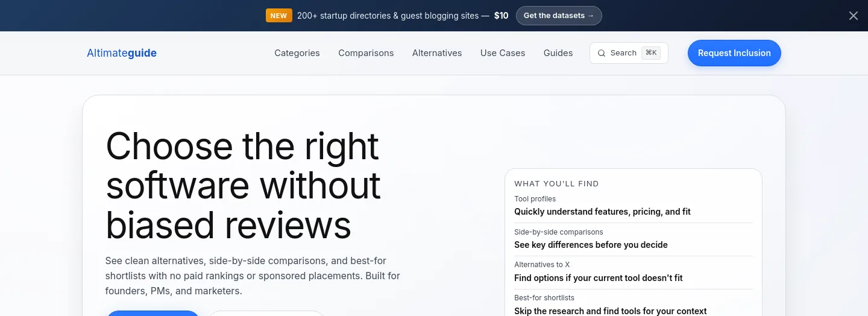Click the Request Inclusion button
868x316 pixels.
point(734,53)
